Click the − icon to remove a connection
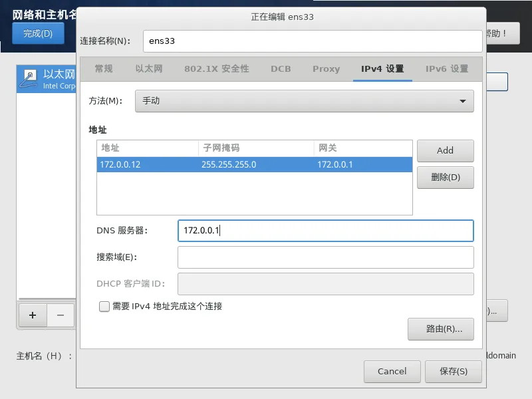This screenshot has width=532, height=399. click(x=60, y=315)
